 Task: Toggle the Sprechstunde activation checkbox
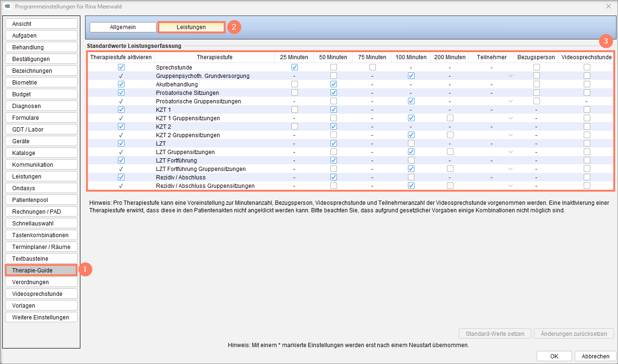tap(121, 67)
